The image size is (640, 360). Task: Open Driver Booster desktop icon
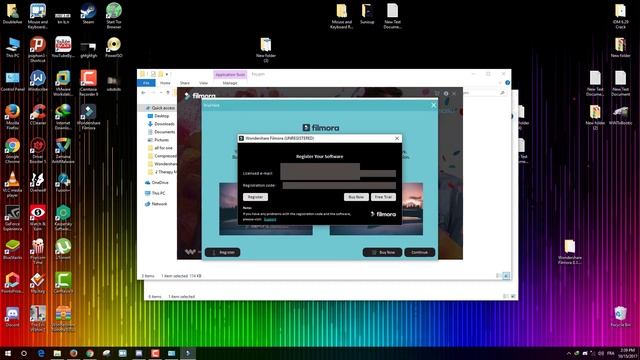38,151
